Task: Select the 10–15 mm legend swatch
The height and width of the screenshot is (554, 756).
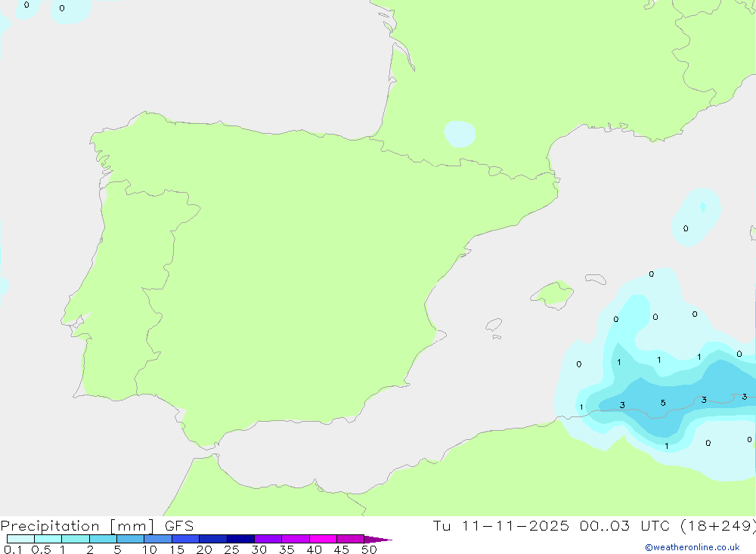Action: 158,539
